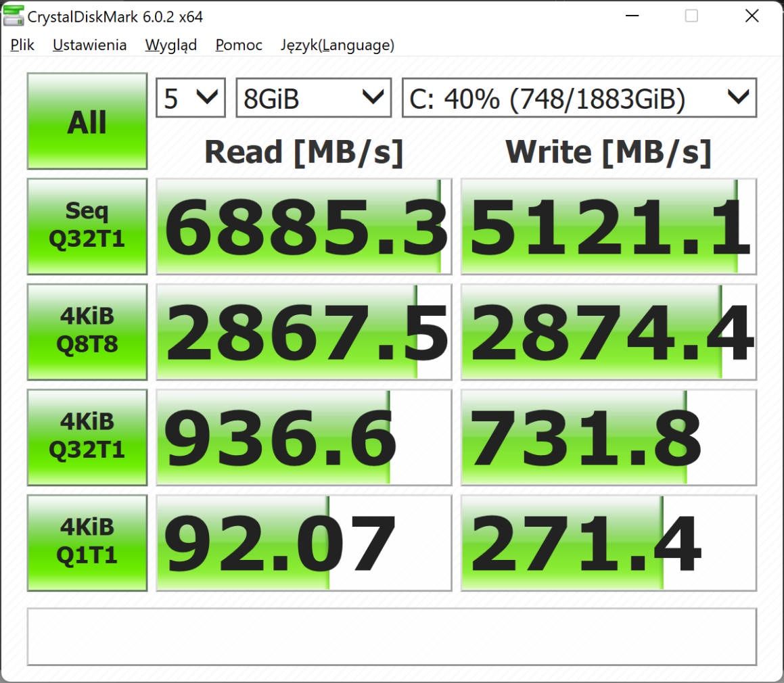784x683 pixels.
Task: Open the Pomoc menu
Action: pos(239,45)
